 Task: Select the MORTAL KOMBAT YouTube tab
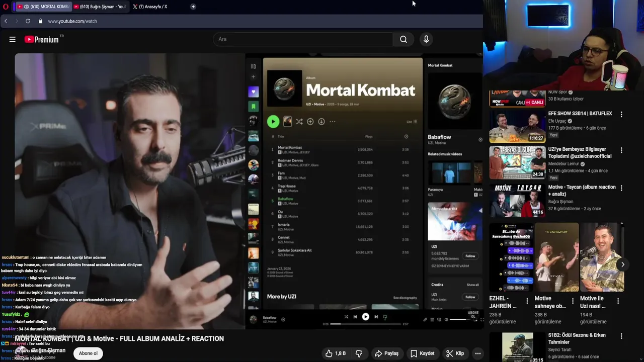pos(43,7)
